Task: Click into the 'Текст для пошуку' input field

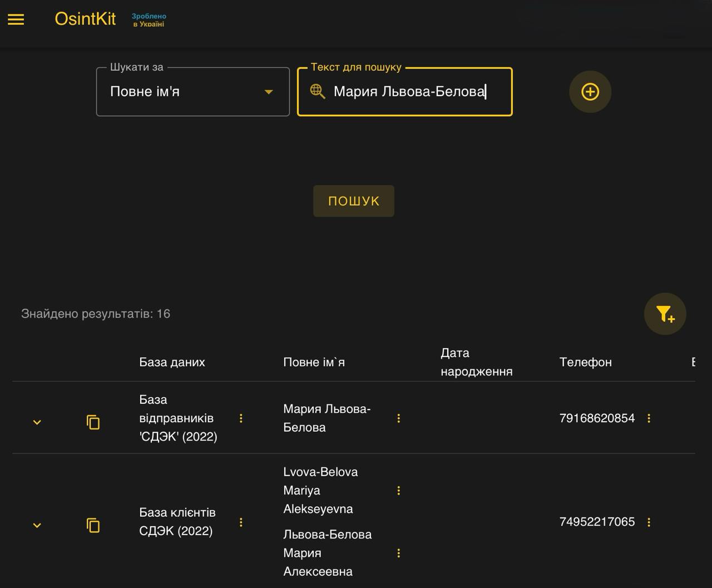Action: pyautogui.click(x=412, y=92)
